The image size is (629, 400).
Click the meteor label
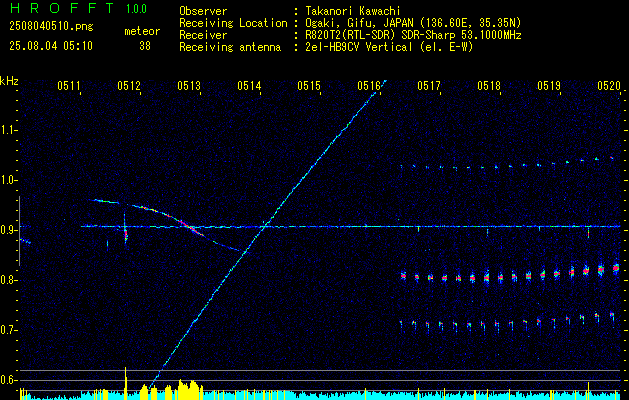pos(142,31)
